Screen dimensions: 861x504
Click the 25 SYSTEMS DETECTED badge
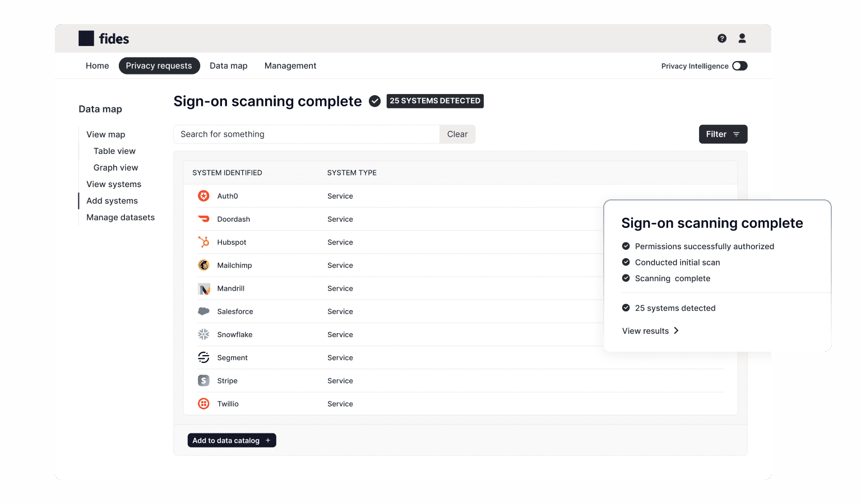point(435,101)
